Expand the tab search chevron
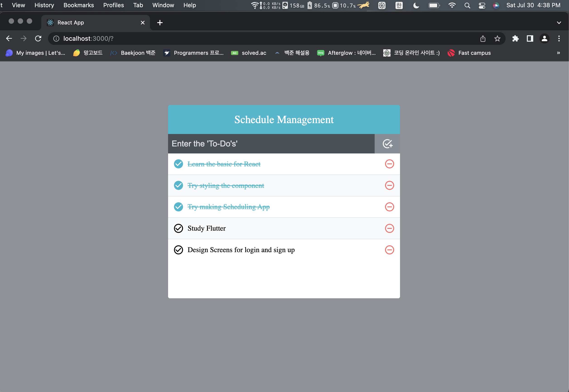The height and width of the screenshot is (392, 569). click(x=559, y=23)
